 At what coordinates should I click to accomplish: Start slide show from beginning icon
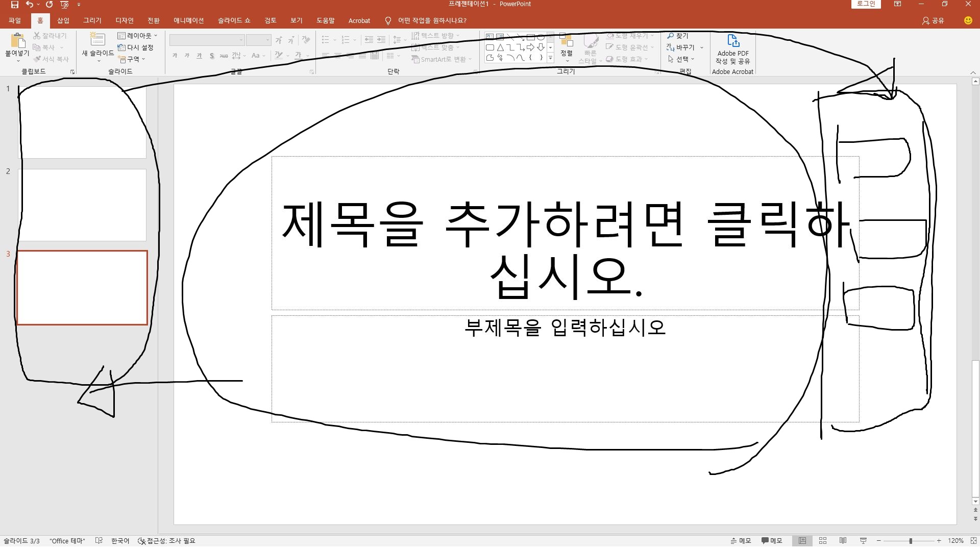tap(65, 5)
